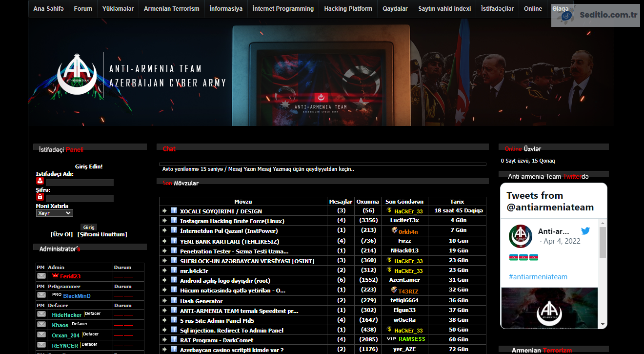Screen dimensions: 644x354
Task: Click the Seditio.com.tr logo in the corner
Action: (595, 15)
